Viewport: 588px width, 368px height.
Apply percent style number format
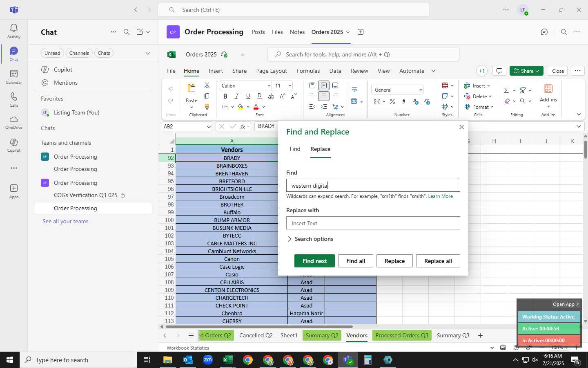392,101
